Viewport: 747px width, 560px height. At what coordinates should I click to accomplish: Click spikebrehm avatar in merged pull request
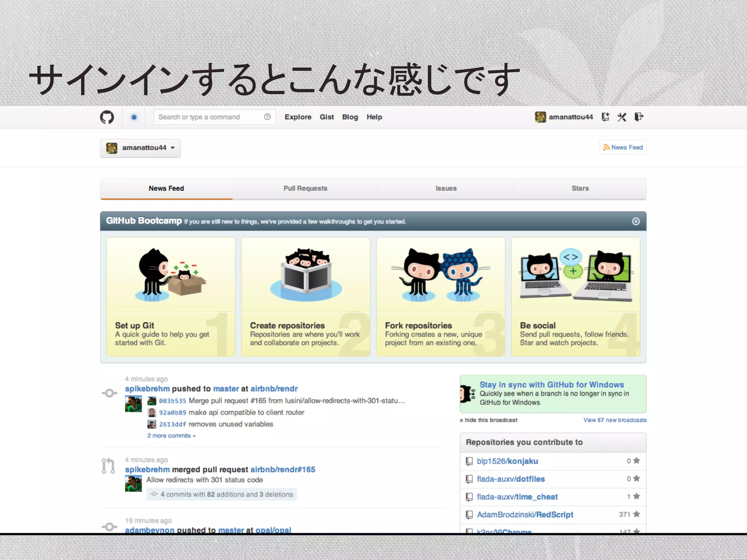[x=133, y=483]
